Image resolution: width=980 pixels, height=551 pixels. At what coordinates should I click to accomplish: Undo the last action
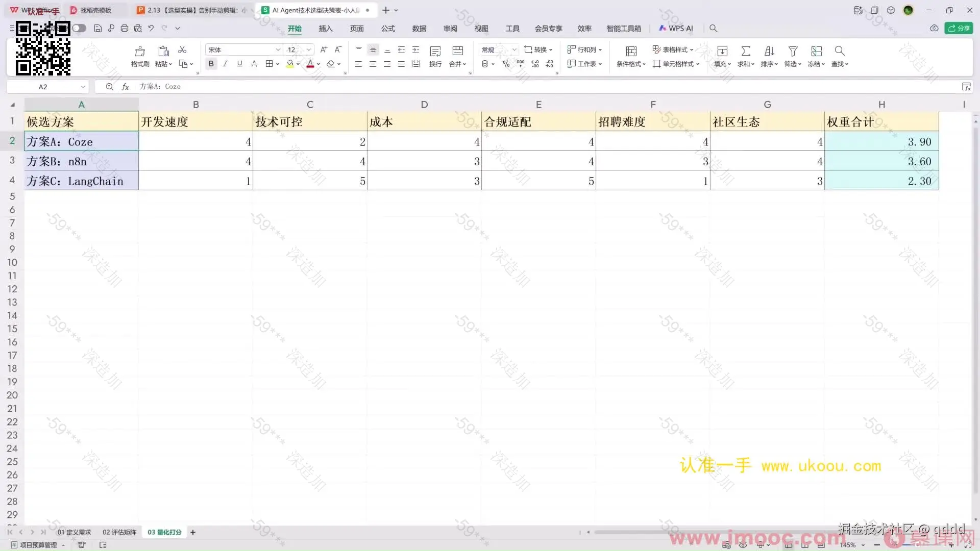tap(151, 28)
